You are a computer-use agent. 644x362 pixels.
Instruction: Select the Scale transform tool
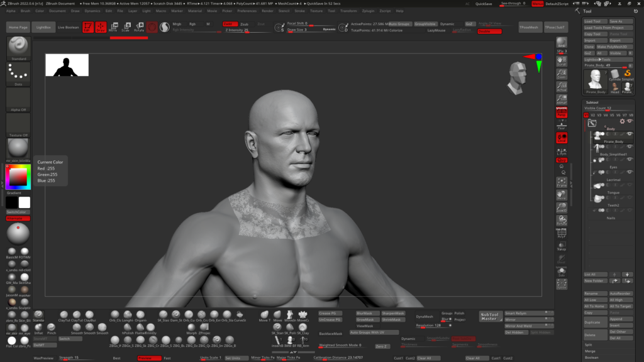pyautogui.click(x=126, y=27)
